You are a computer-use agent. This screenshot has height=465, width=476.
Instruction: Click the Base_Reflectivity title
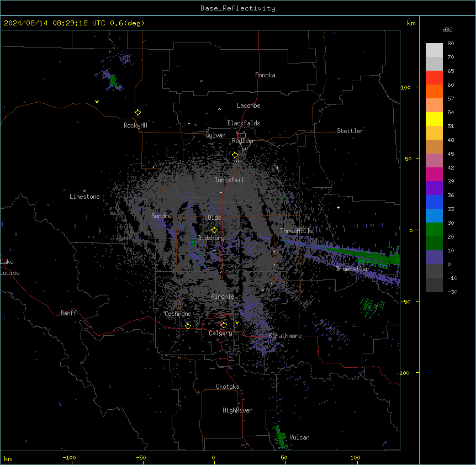pyautogui.click(x=238, y=8)
